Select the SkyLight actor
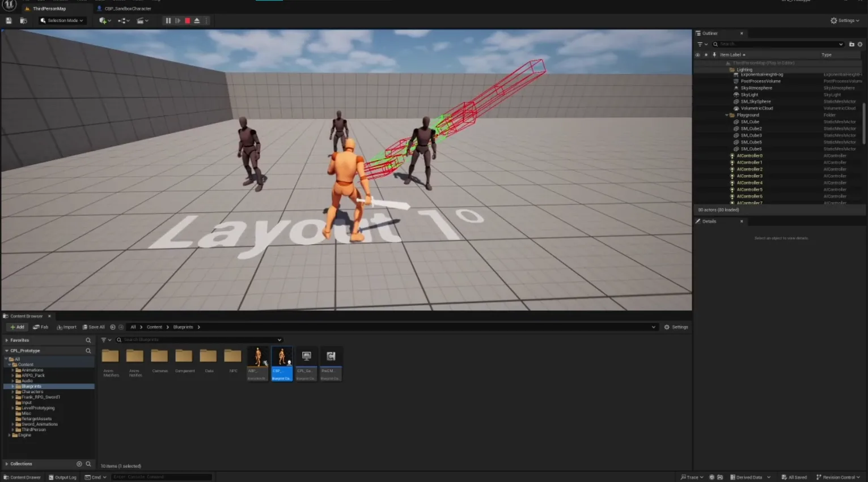Viewport: 868px width, 482px height. pos(749,95)
